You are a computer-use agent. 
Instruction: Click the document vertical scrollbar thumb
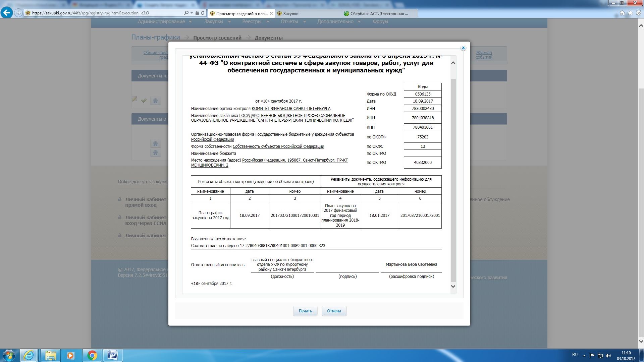click(x=453, y=180)
